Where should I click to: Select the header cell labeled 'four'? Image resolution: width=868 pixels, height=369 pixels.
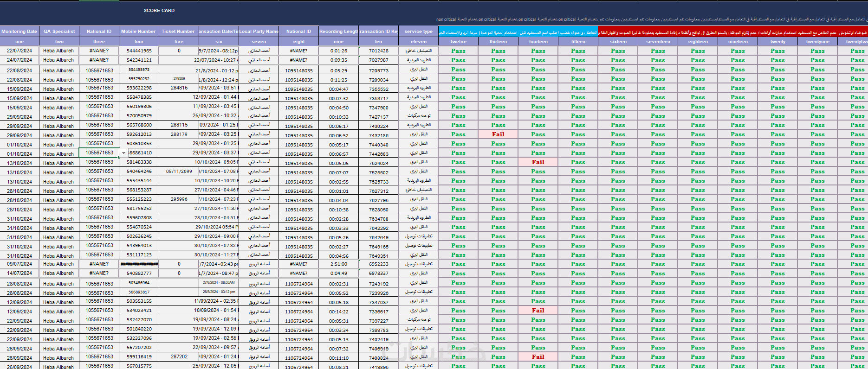coord(139,42)
